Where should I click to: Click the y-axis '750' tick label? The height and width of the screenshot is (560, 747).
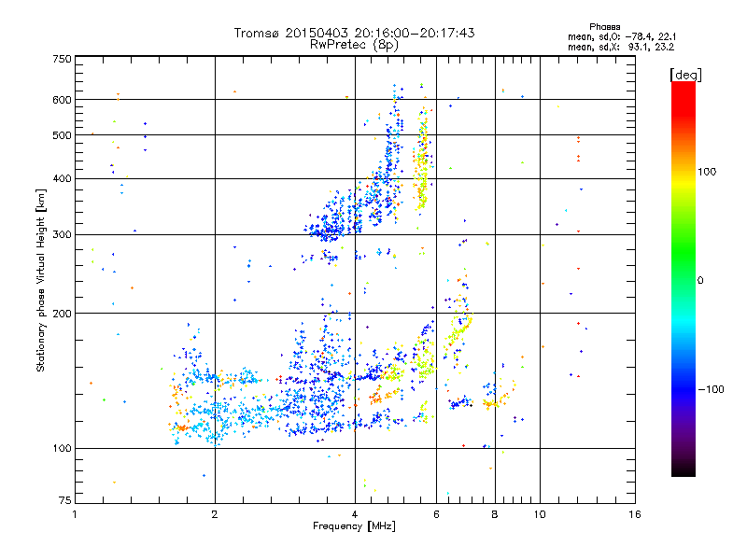coord(62,59)
